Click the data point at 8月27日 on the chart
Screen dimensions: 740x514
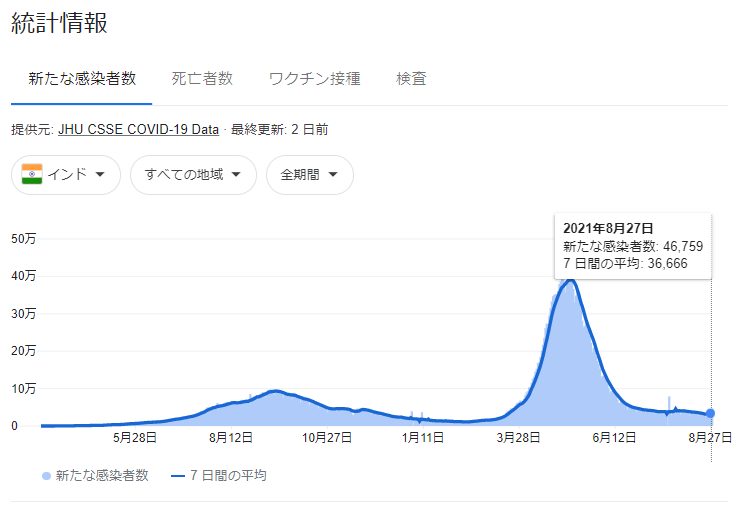pyautogui.click(x=710, y=413)
